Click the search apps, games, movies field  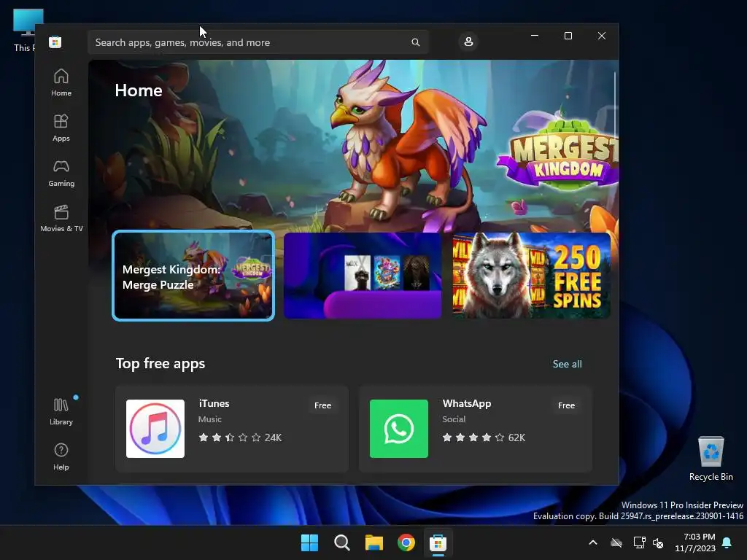tap(258, 42)
